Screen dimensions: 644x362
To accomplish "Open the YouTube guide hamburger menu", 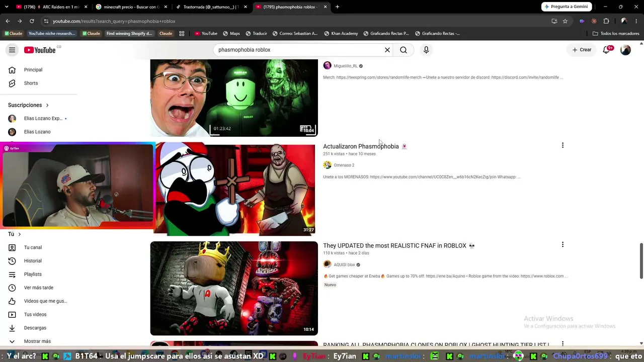I will coord(12,50).
